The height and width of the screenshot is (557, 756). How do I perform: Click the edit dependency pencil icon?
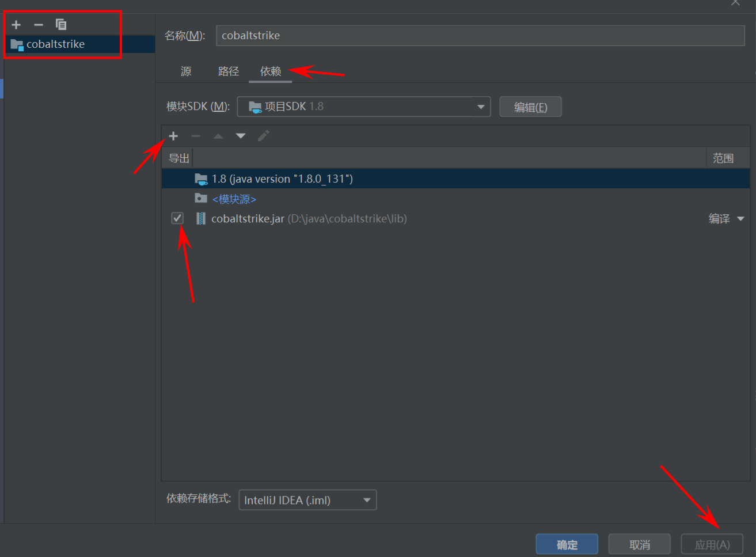click(x=263, y=136)
